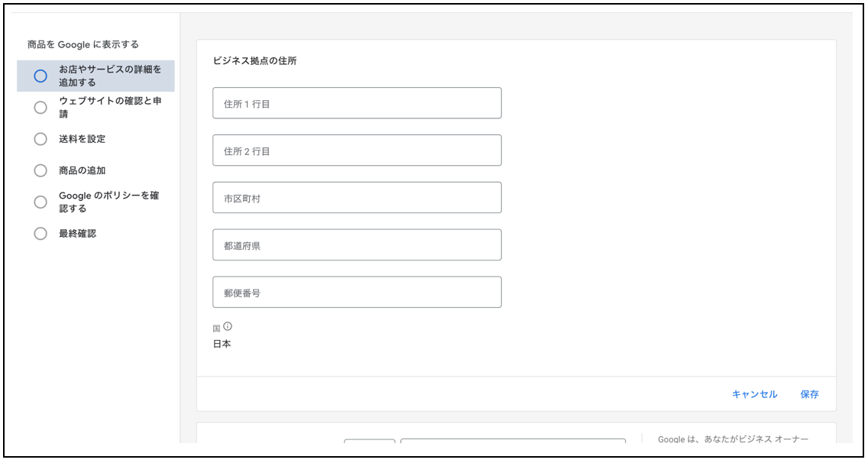
Task: Click the 住所 1 行目 input field
Action: (x=357, y=103)
